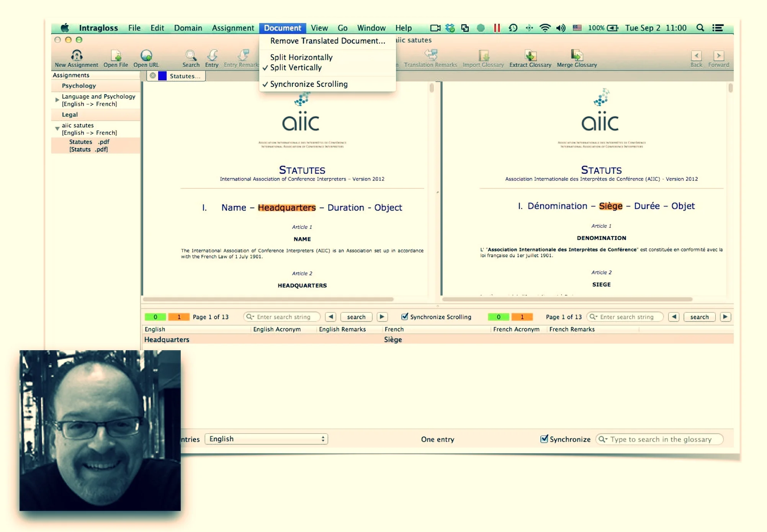
Task: Click the right pane search button
Action: (x=699, y=317)
